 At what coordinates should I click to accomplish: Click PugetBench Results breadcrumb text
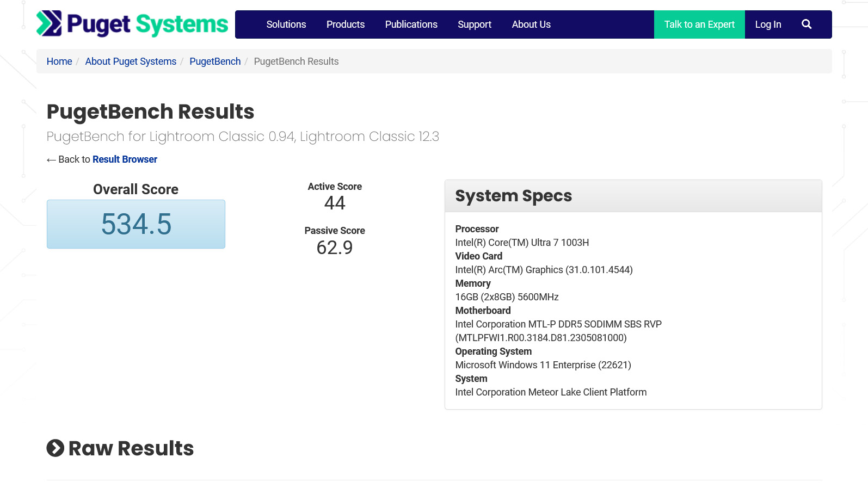(296, 61)
